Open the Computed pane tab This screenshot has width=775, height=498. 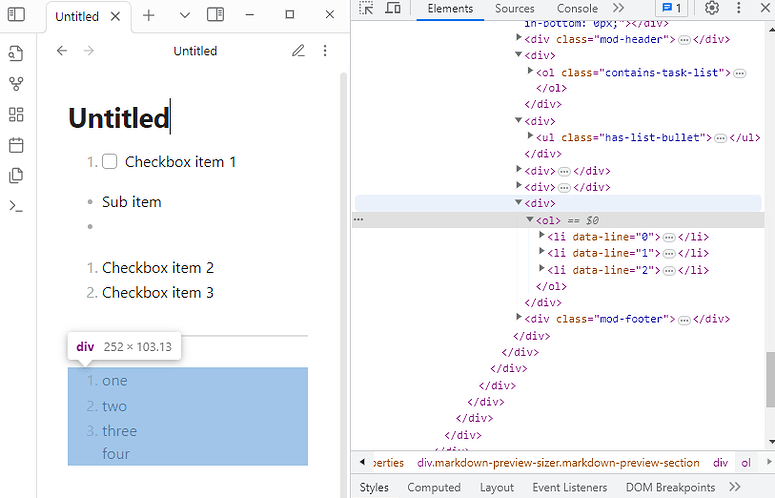click(434, 488)
